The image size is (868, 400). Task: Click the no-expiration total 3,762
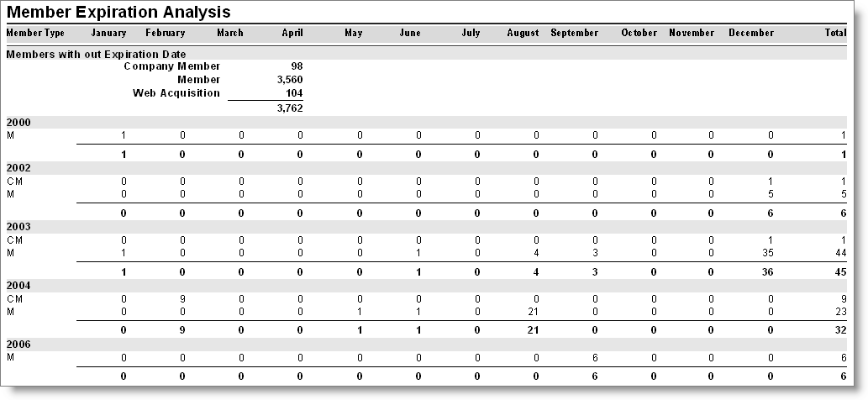click(290, 108)
